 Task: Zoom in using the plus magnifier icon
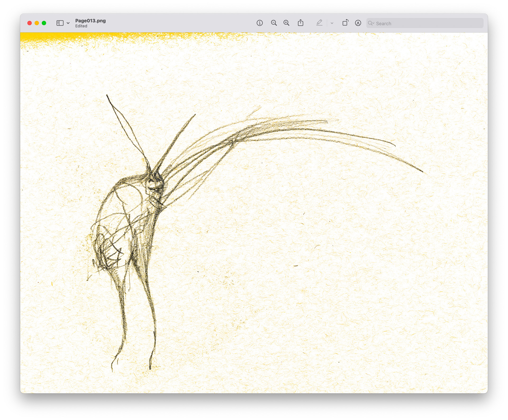coord(287,23)
